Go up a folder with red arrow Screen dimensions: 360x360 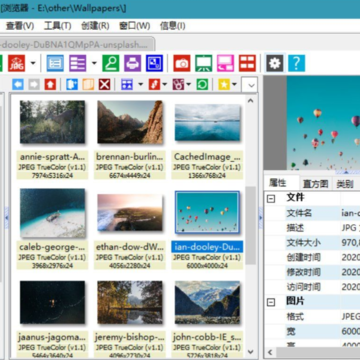pos(50,84)
